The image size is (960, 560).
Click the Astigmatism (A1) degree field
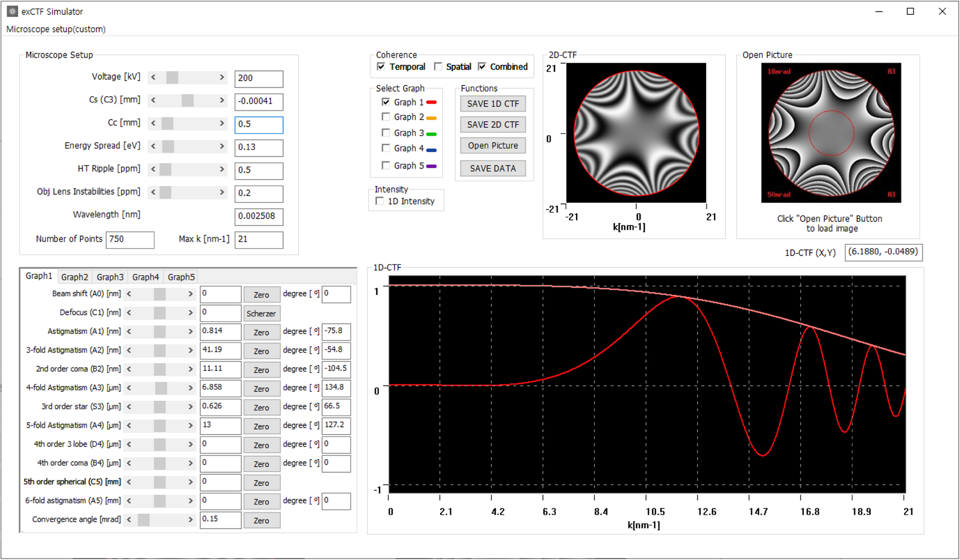click(336, 332)
